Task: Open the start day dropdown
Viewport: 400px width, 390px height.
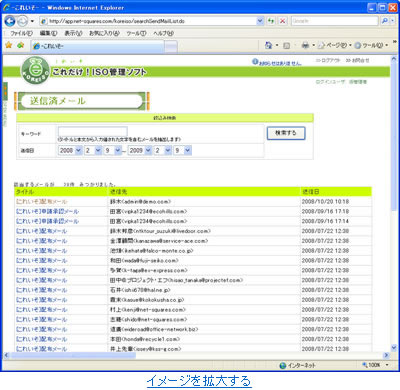Action: pyautogui.click(x=113, y=150)
